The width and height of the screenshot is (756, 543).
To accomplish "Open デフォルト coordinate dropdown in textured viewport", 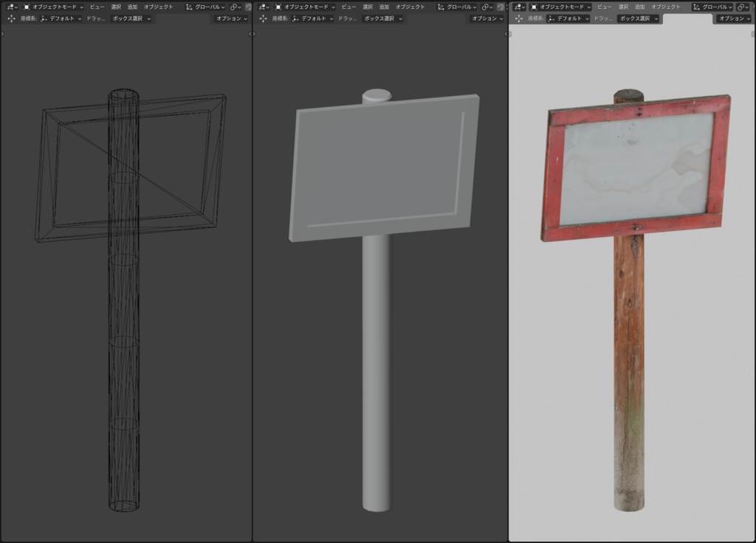I will [568, 18].
